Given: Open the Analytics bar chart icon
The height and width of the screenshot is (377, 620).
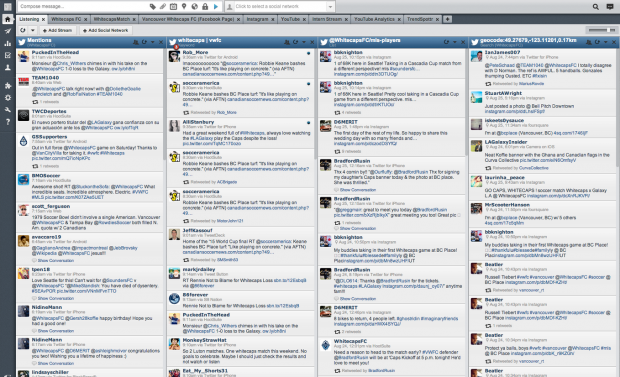Looking at the screenshot, I should 7,44.
